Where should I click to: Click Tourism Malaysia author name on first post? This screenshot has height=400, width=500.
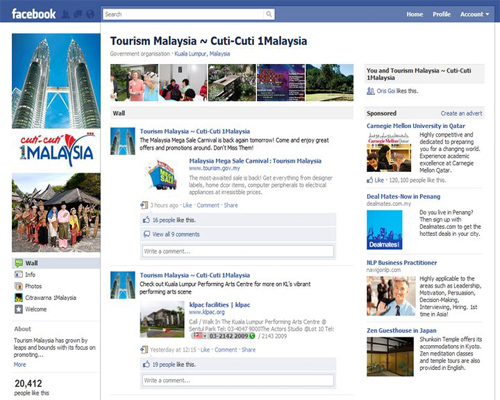click(195, 131)
